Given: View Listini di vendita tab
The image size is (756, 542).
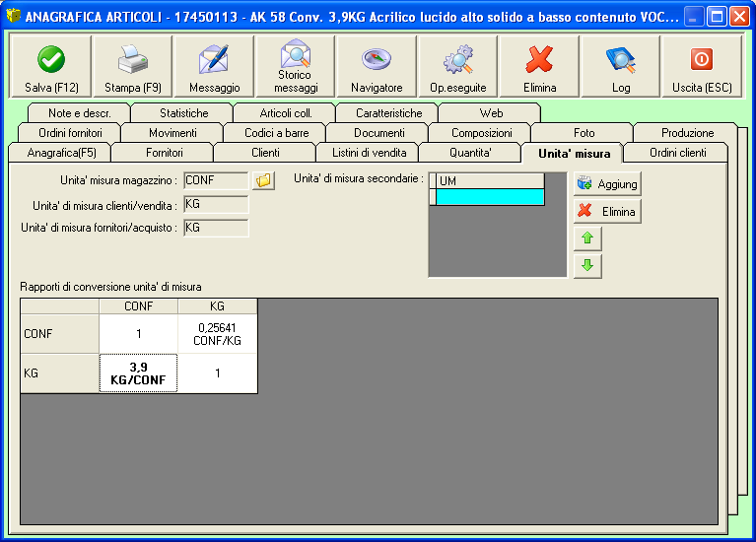Looking at the screenshot, I should tap(369, 153).
